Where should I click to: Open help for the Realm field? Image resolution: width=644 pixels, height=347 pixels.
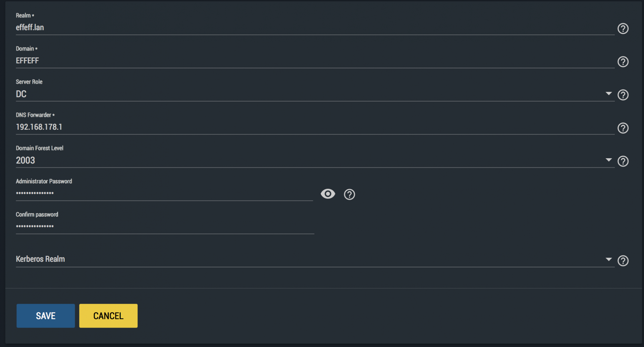[623, 28]
